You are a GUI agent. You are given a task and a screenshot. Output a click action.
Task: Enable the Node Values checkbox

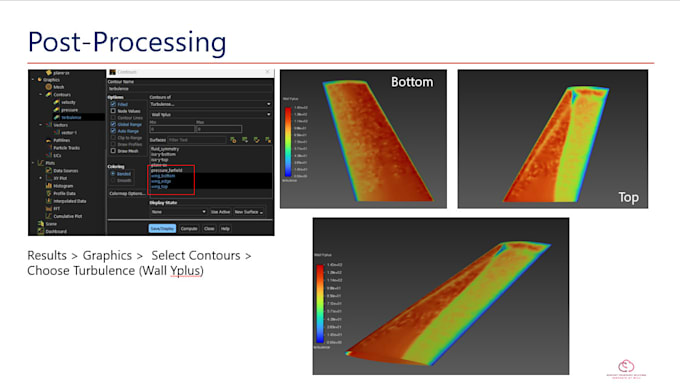[113, 111]
